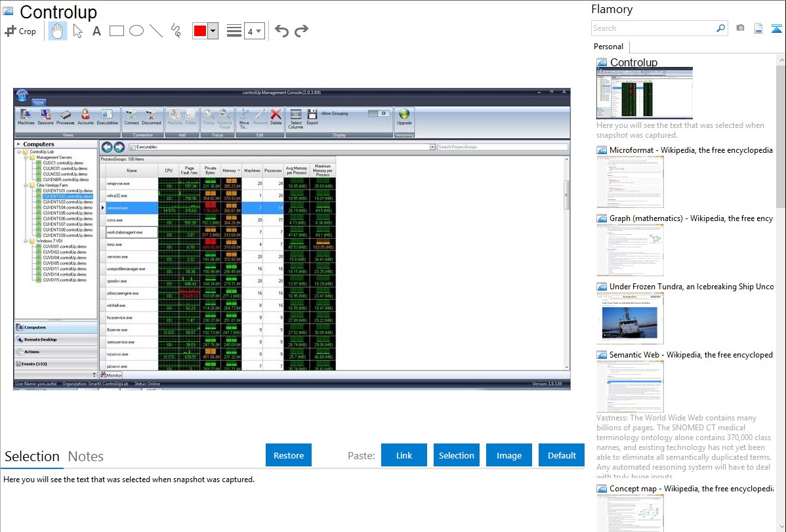Click the blue collapse-to-top icon

click(x=776, y=28)
